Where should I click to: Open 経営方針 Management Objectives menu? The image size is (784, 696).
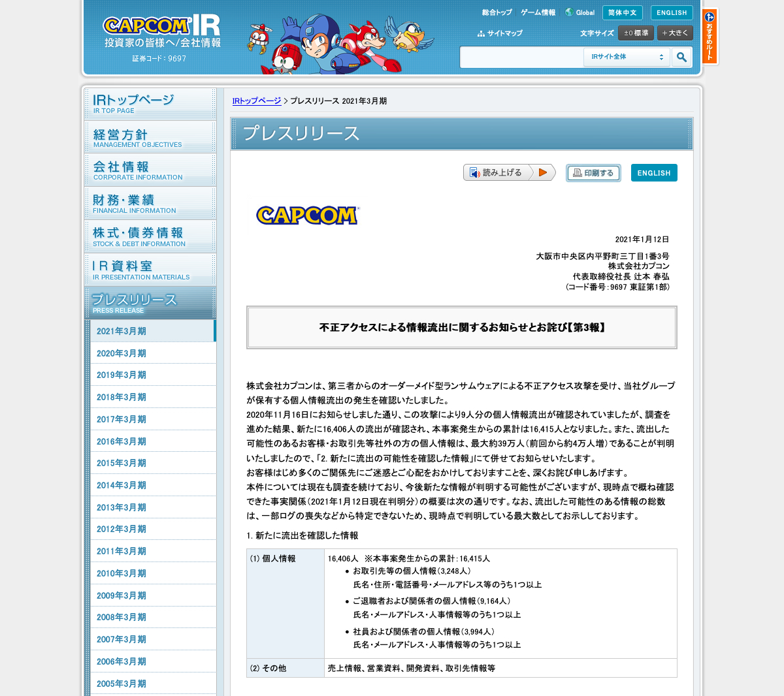click(x=150, y=137)
